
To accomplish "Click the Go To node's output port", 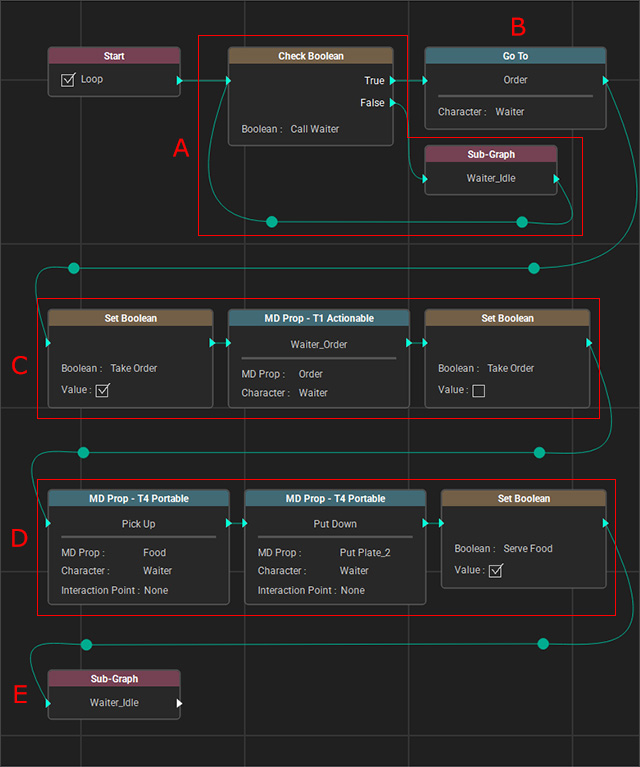I will [x=605, y=80].
